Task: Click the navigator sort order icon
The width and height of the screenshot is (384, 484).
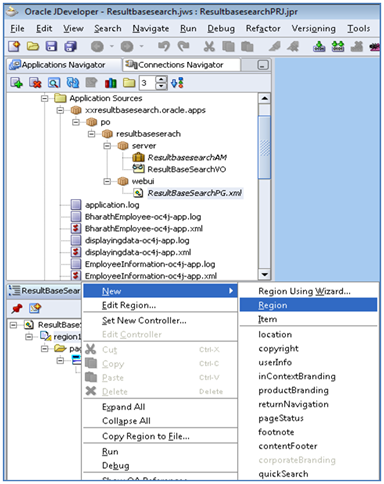Action: (x=177, y=82)
